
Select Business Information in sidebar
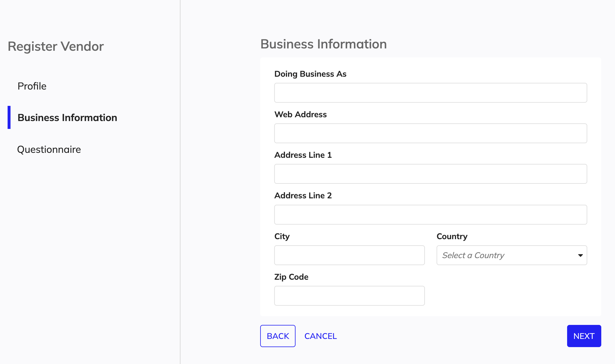click(67, 118)
